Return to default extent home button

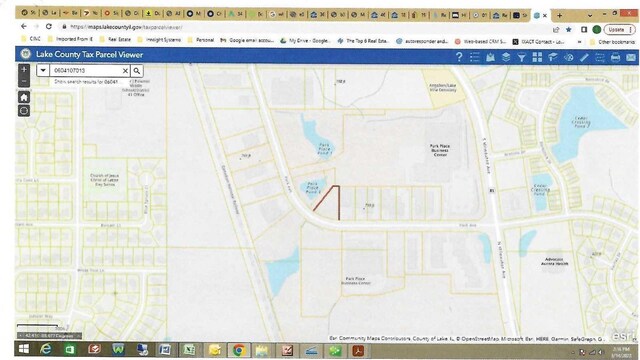pyautogui.click(x=24, y=97)
